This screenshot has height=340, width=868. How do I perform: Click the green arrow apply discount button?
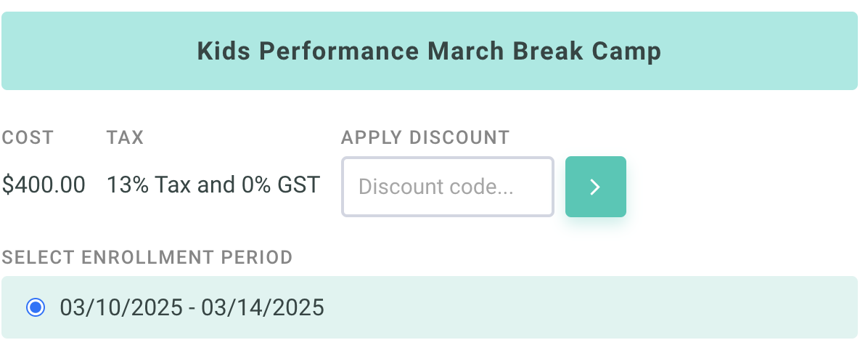(595, 187)
